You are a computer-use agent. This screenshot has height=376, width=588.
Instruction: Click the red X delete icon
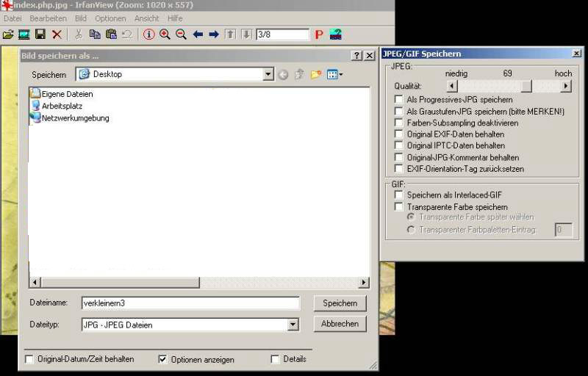pos(57,35)
